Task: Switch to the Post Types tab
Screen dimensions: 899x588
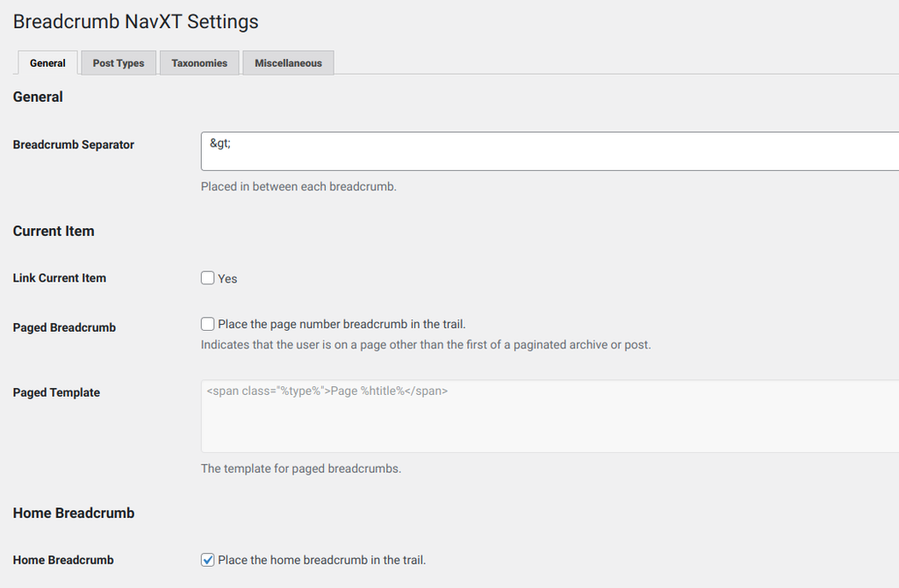Action: 119,63
